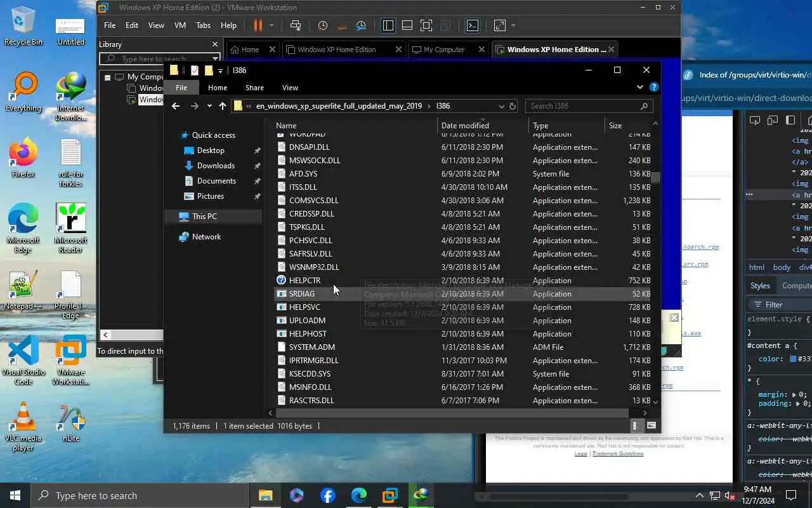The height and width of the screenshot is (508, 812).
Task: Open the View ribbon tab in Explorer
Action: click(x=290, y=88)
